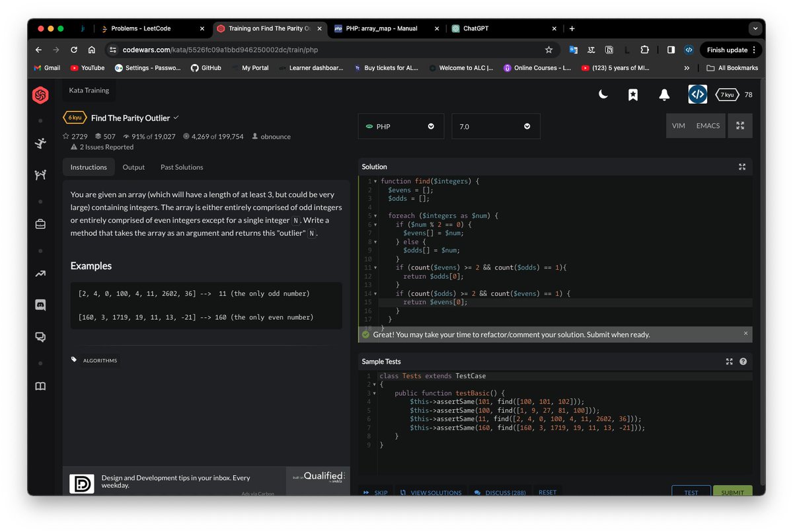Switch to the PHP: array_map Manual tab
Image resolution: width=793 pixels, height=532 pixels.
click(387, 28)
